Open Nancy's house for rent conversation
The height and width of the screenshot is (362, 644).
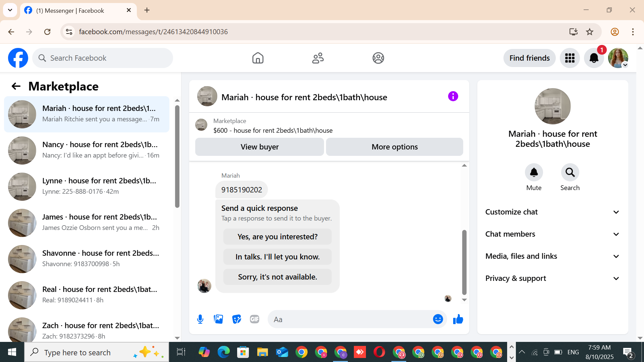(x=87, y=150)
